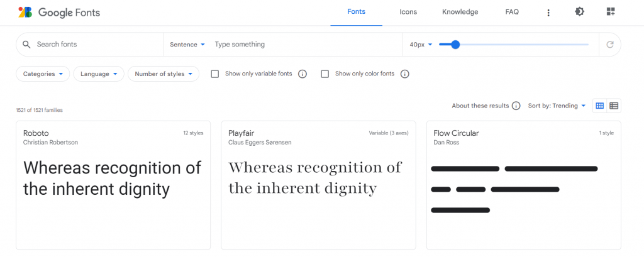Viewport: 644px width, 257px height.
Task: Open the Knowledge tab
Action: (x=460, y=12)
